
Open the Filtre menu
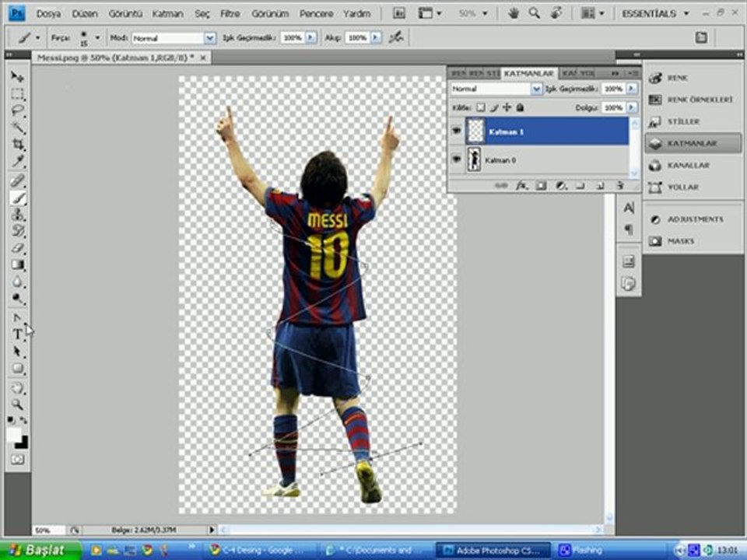pyautogui.click(x=230, y=14)
